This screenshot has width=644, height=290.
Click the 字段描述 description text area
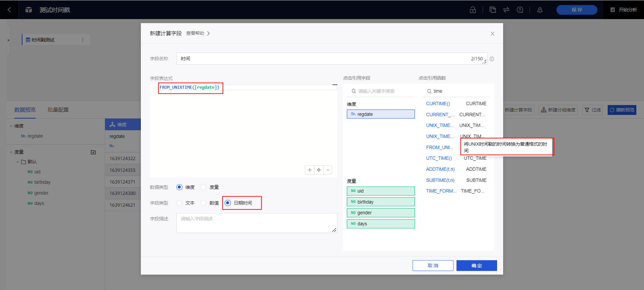point(257,223)
